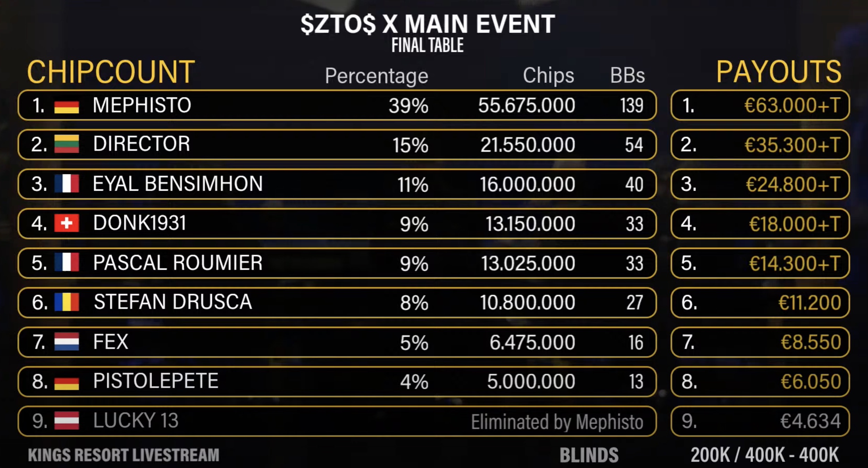The height and width of the screenshot is (468, 868).
Task: Click the Kings Resort Livestream label
Action: pyautogui.click(x=124, y=455)
